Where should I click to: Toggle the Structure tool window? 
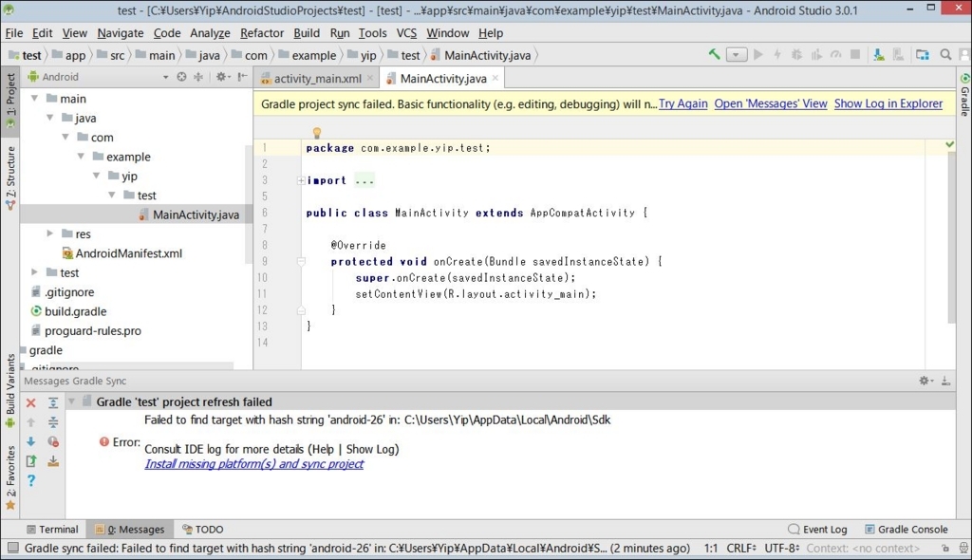click(x=10, y=178)
